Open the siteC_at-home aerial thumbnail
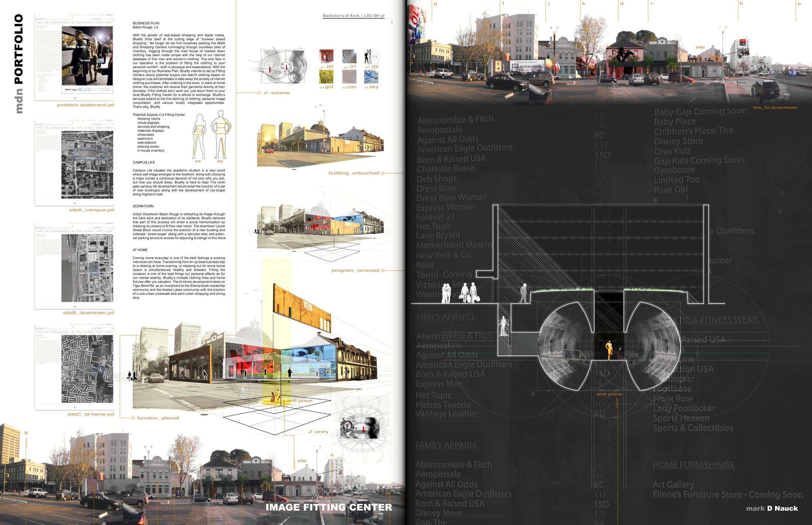Viewport: 812px width, 525px height. tap(75, 367)
